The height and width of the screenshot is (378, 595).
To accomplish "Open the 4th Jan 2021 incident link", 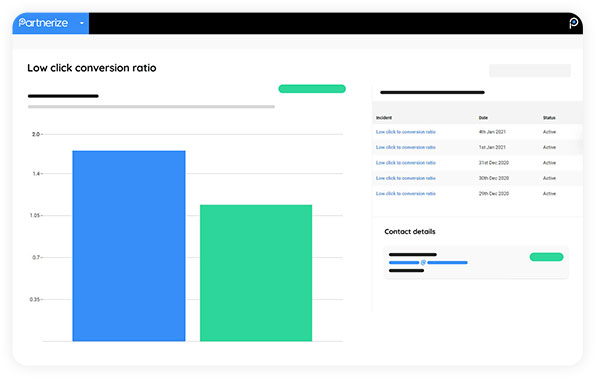I will tap(406, 132).
